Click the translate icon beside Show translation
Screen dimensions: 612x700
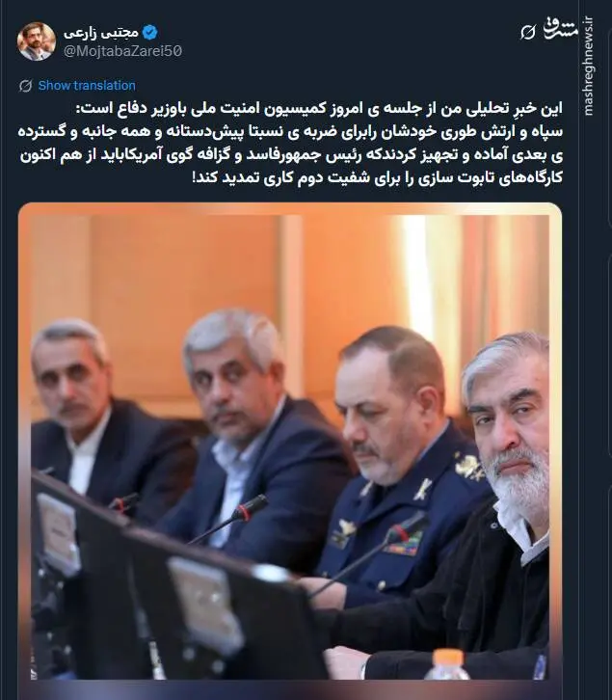coord(25,86)
